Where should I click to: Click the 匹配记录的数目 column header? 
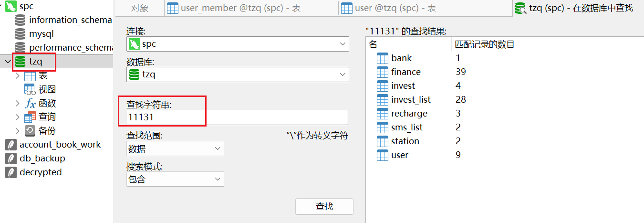coord(485,45)
